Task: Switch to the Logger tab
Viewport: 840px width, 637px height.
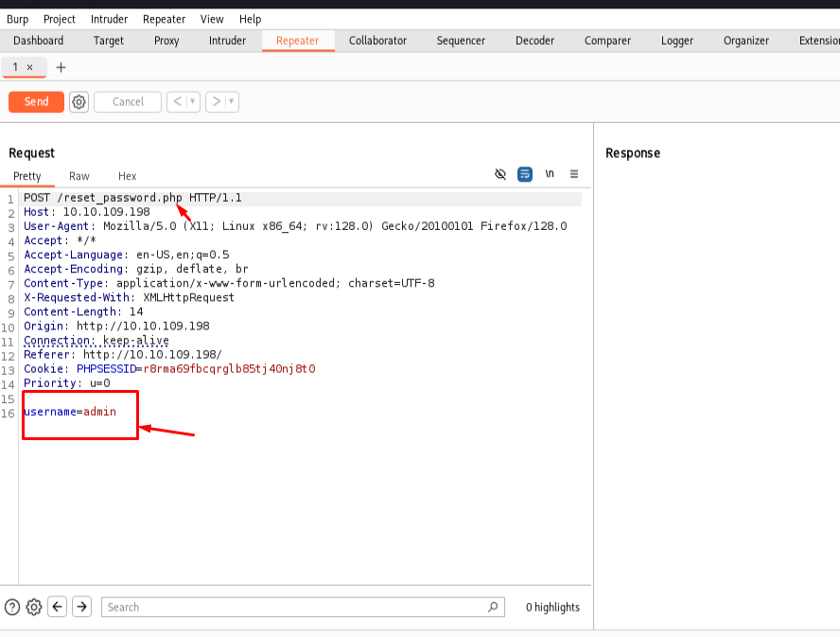Action: tap(677, 41)
